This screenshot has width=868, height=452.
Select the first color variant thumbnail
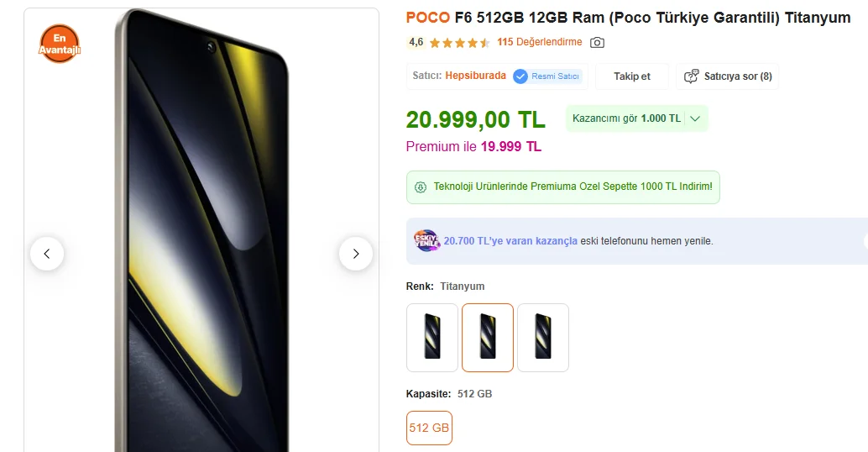(432, 338)
